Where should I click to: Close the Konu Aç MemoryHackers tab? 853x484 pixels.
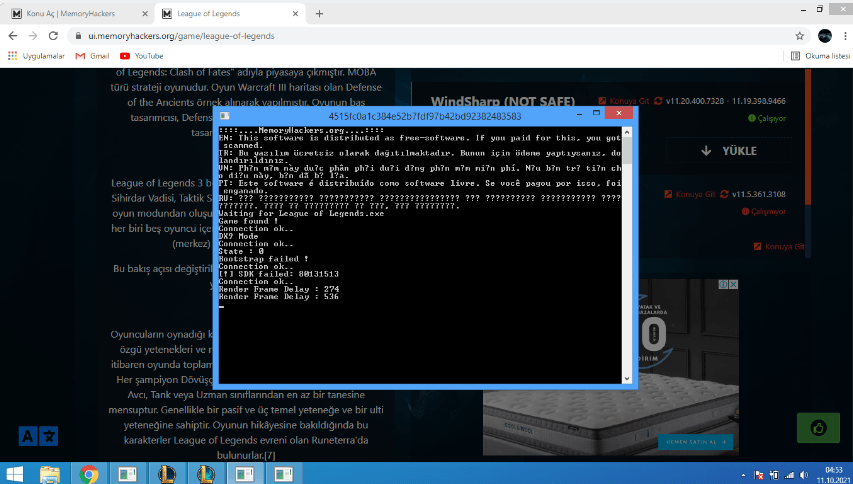point(145,14)
